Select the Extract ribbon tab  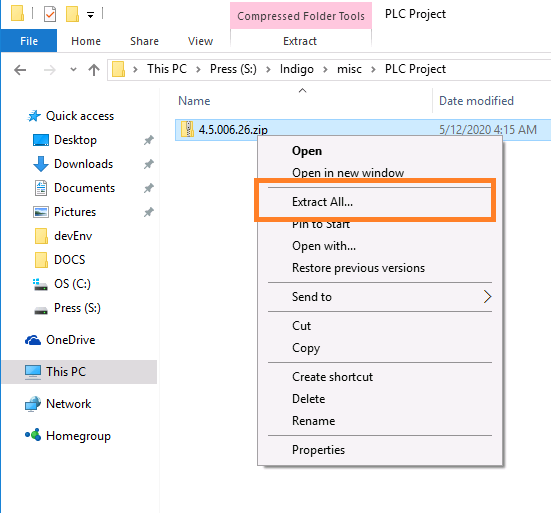300,41
